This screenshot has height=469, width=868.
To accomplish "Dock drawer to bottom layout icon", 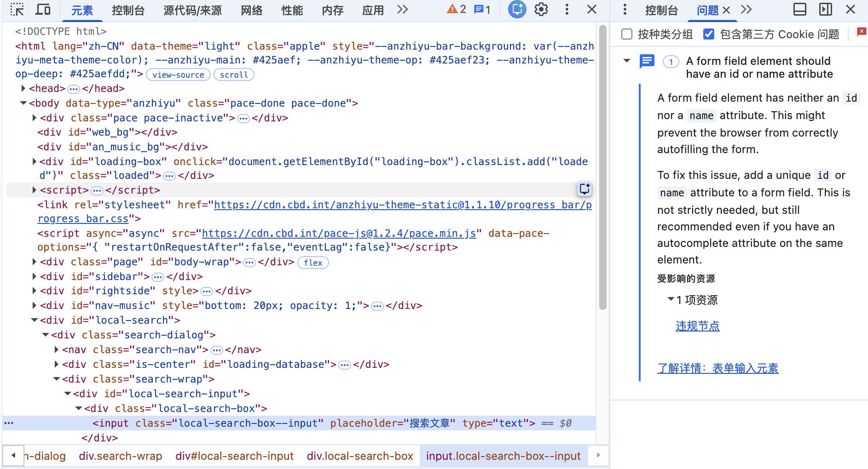I will 800,10.
